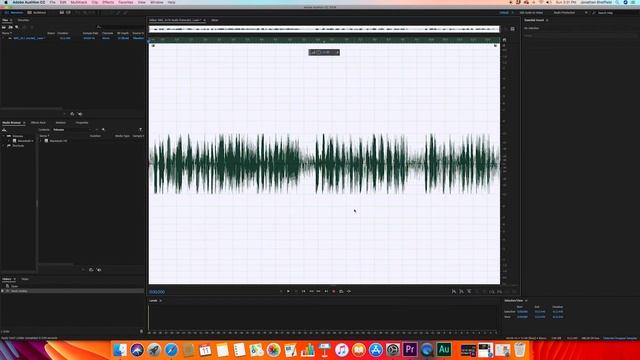The width and height of the screenshot is (640, 360).
Task: Open the Edit menu
Action: (63, 2)
